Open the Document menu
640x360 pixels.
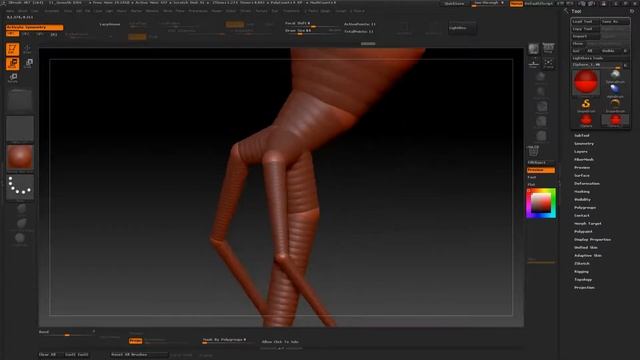click(52, 11)
